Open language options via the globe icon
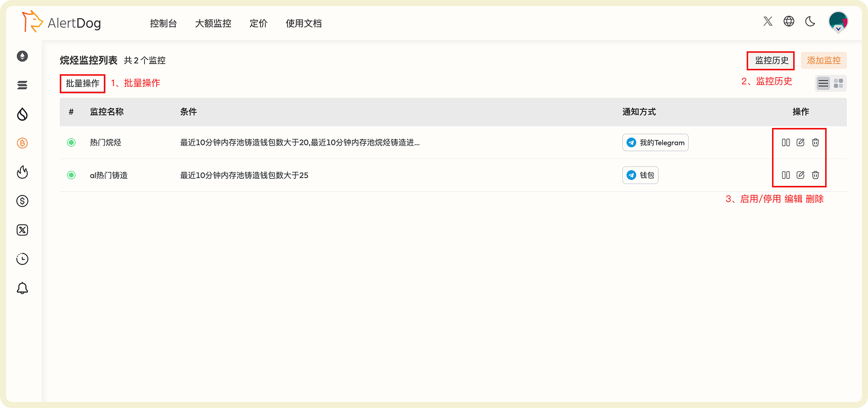This screenshot has height=408, width=868. coord(789,21)
